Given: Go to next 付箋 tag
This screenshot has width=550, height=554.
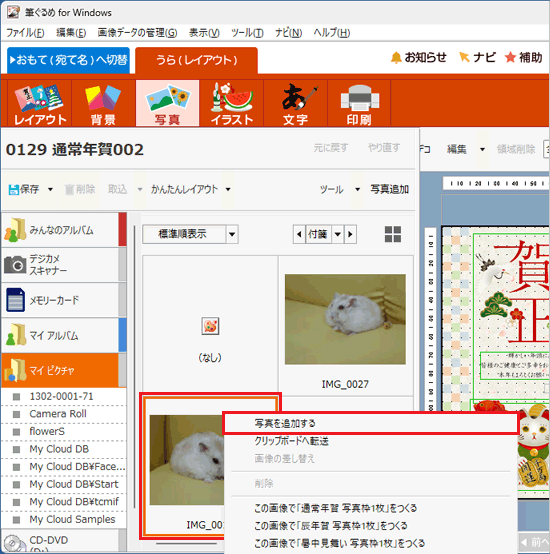Looking at the screenshot, I should pyautogui.click(x=350, y=234).
